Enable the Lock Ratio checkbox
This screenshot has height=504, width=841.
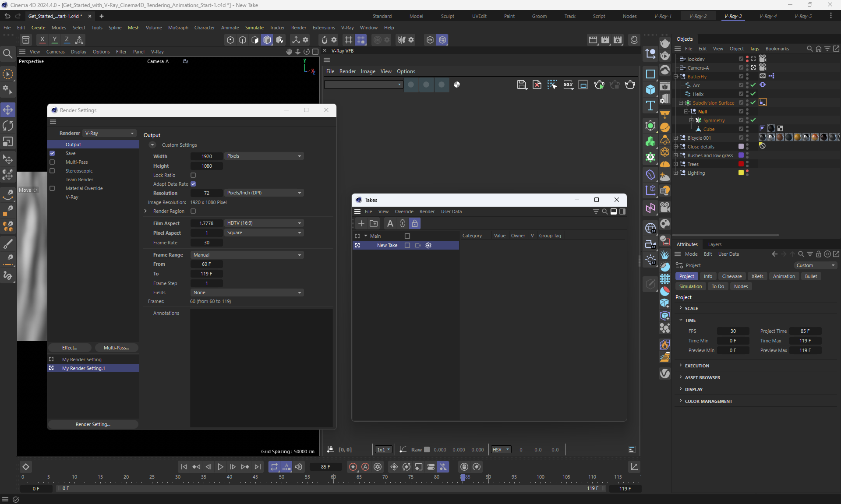point(193,175)
